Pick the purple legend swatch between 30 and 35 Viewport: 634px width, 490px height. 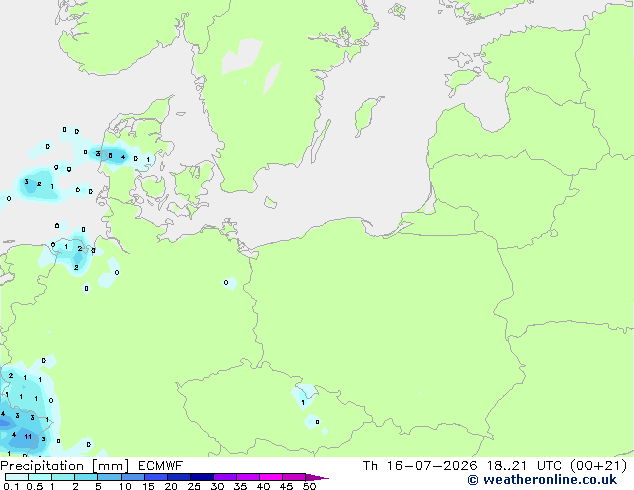225,477
